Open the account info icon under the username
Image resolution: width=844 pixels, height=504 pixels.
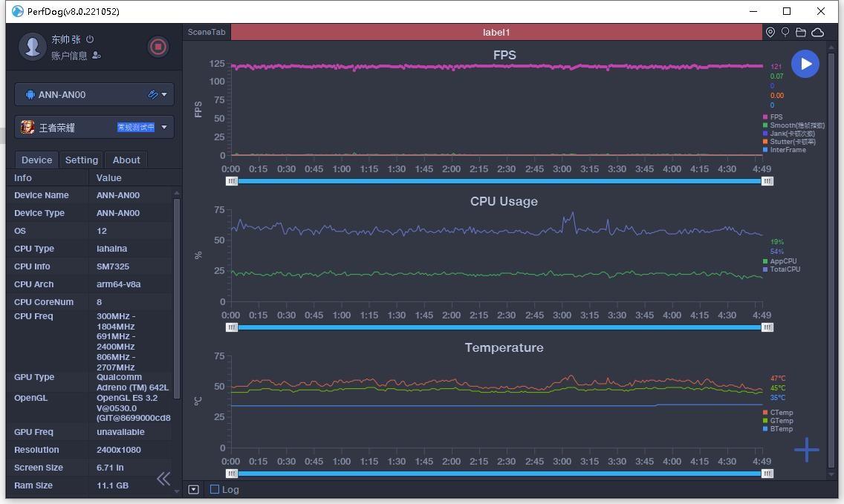coord(97,56)
